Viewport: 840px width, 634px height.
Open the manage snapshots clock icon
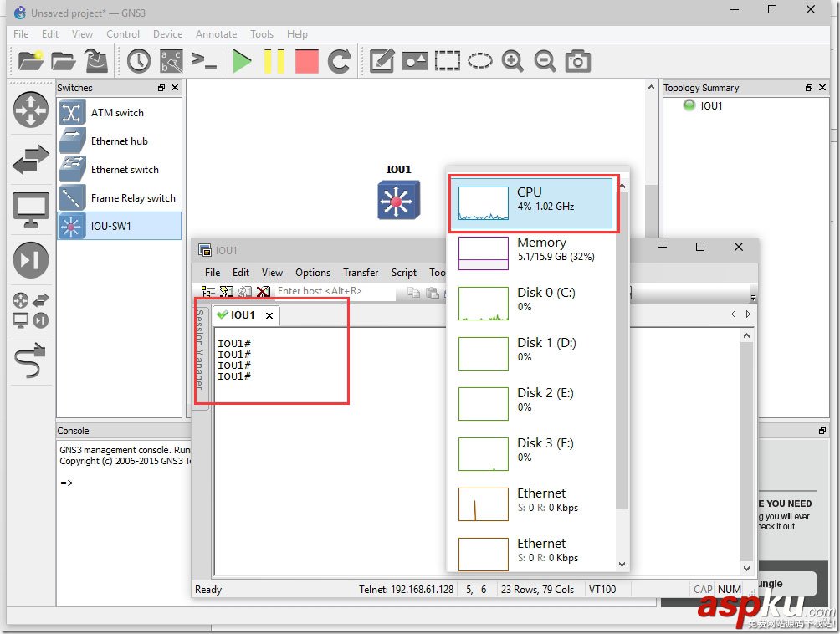tap(138, 60)
